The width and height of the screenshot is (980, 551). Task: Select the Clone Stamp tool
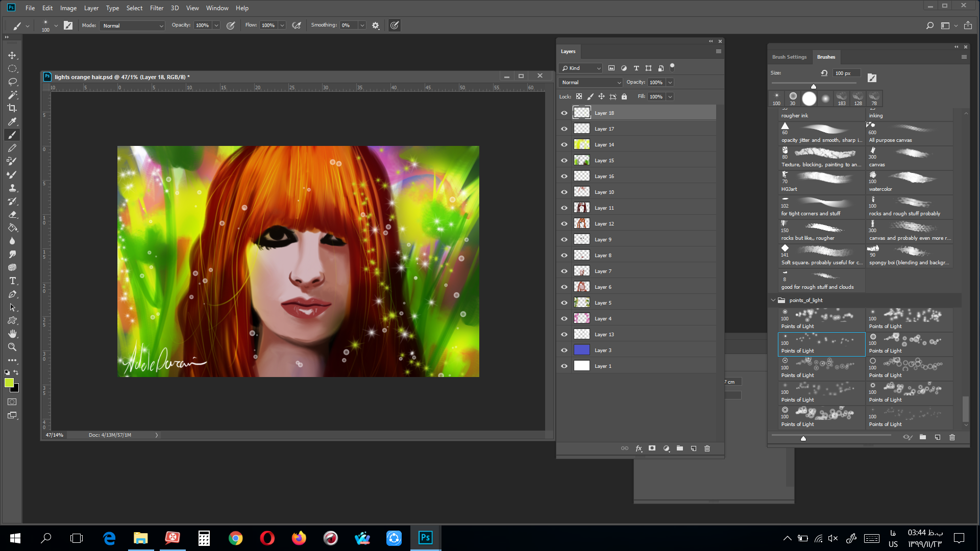(x=12, y=188)
